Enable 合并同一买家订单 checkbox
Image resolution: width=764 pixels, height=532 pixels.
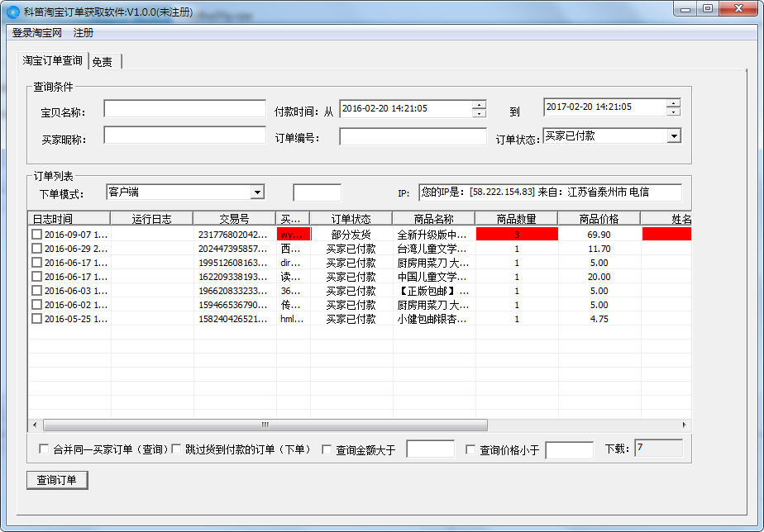coord(44,449)
